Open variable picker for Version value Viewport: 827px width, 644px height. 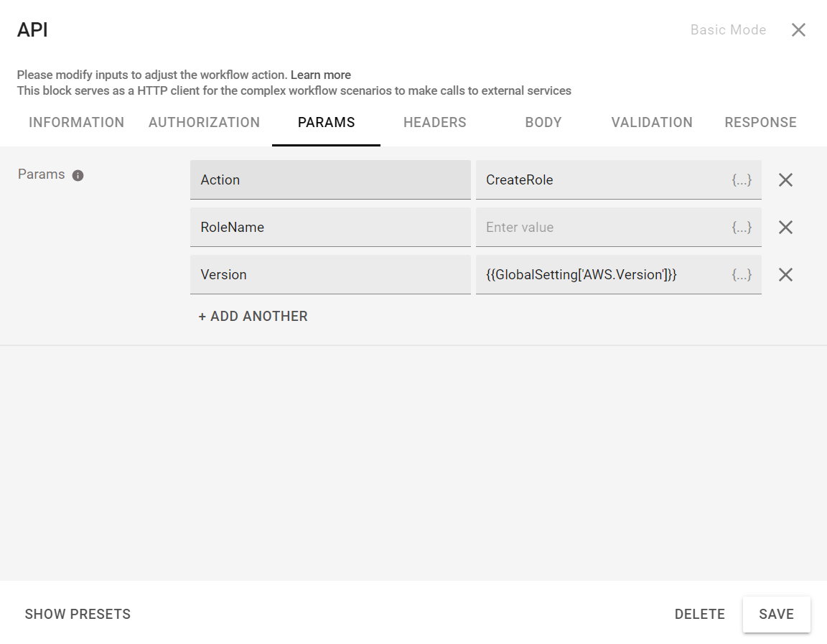pos(742,275)
